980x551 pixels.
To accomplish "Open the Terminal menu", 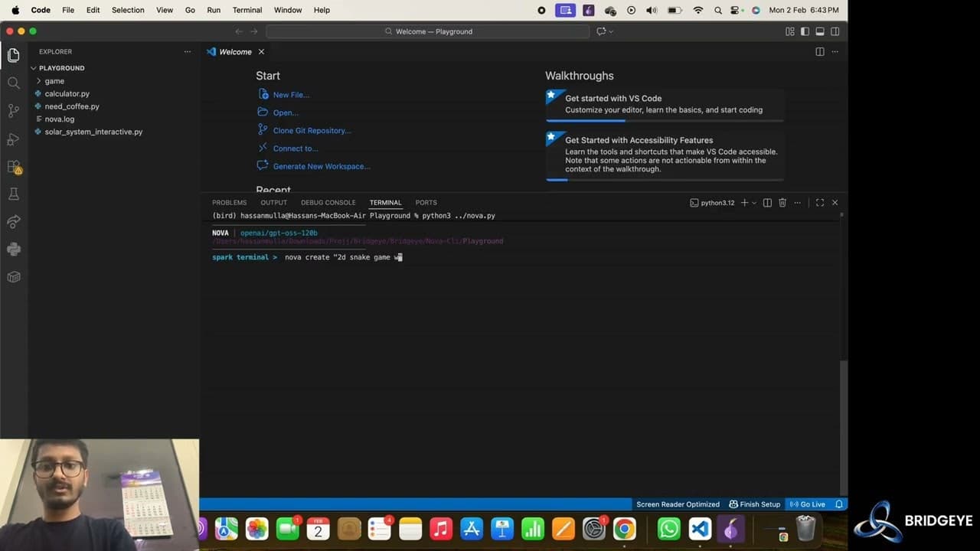I will [247, 10].
